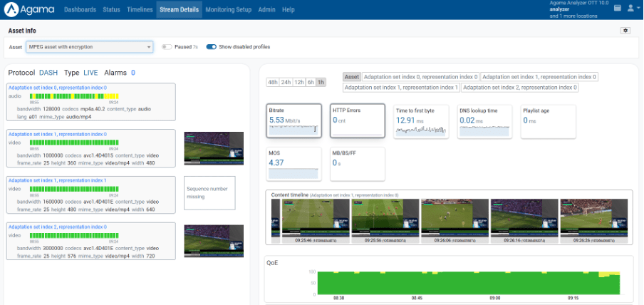This screenshot has width=644, height=305.
Task: Expand the Asset selection dropdown
Action: (x=89, y=47)
